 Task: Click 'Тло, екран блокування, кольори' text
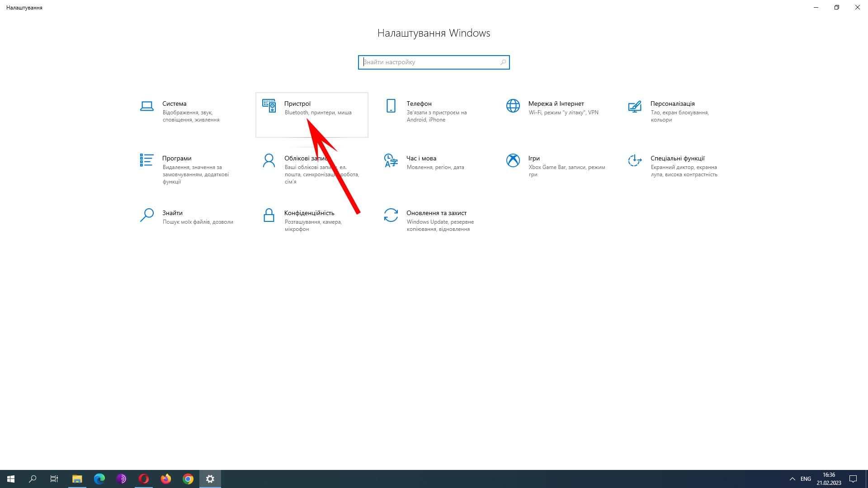point(679,116)
